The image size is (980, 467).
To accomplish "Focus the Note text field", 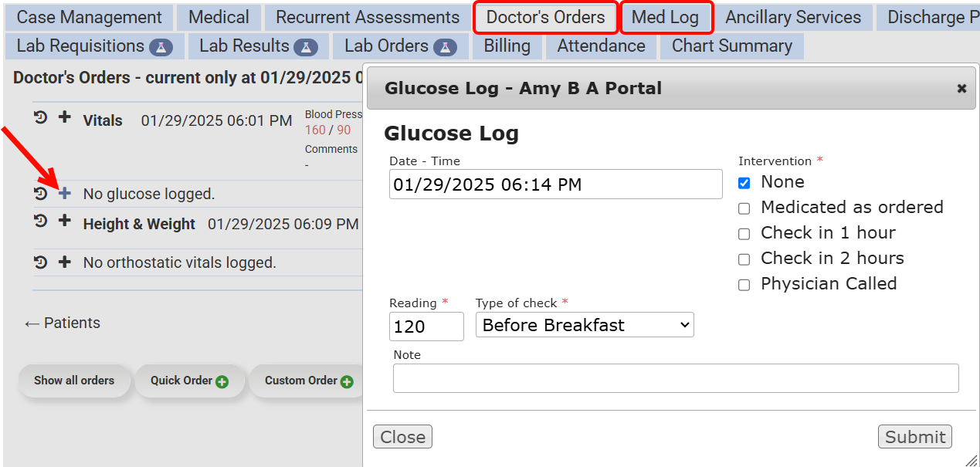I will 676,378.
